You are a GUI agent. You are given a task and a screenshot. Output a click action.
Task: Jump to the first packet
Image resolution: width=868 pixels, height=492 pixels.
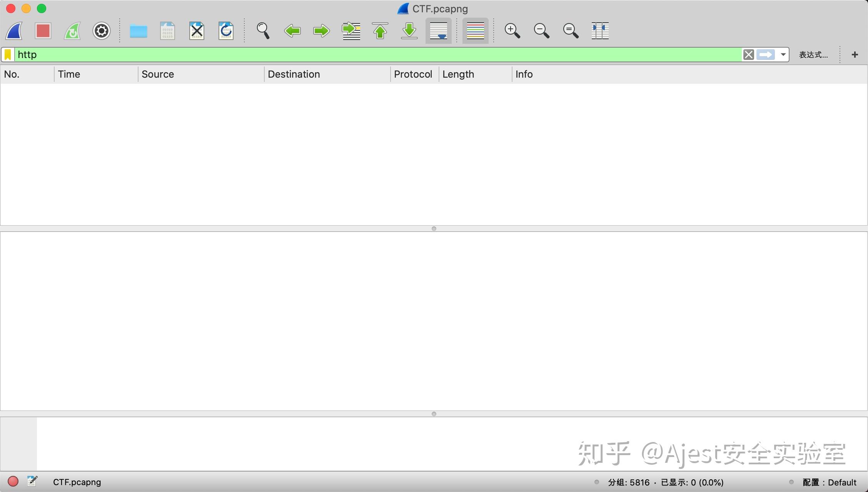(380, 31)
